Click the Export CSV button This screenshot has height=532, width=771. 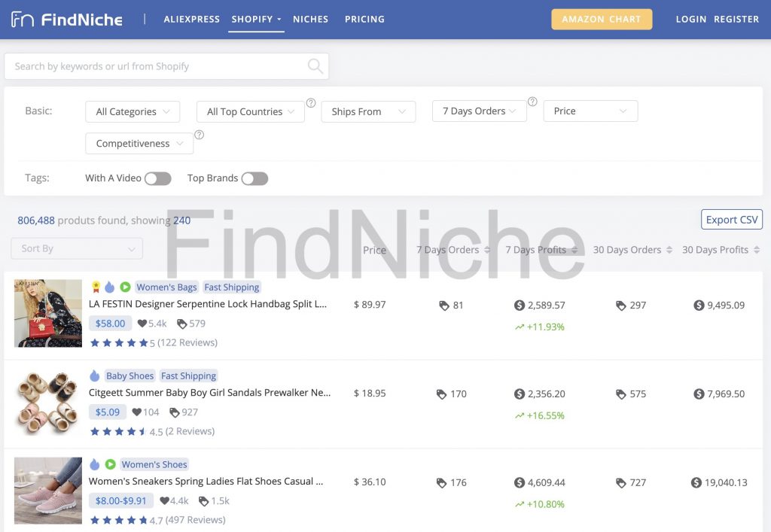(732, 220)
